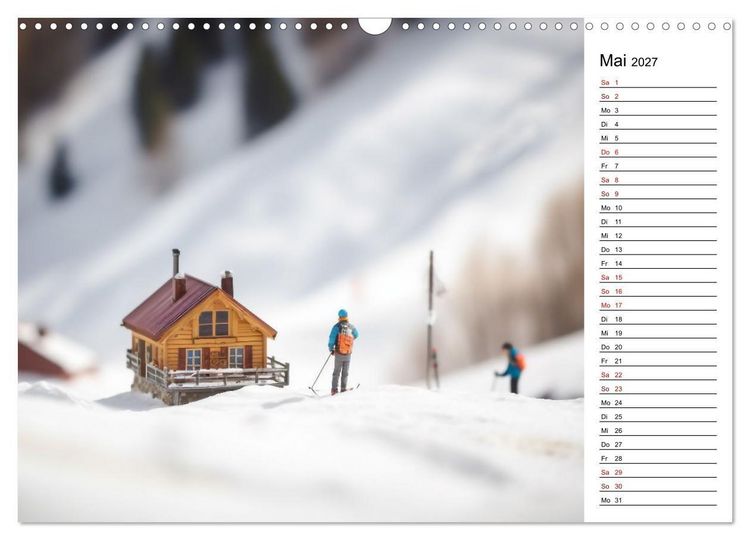Select the 'So 2' date row
The width and height of the screenshot is (750, 540).
[x=658, y=96]
